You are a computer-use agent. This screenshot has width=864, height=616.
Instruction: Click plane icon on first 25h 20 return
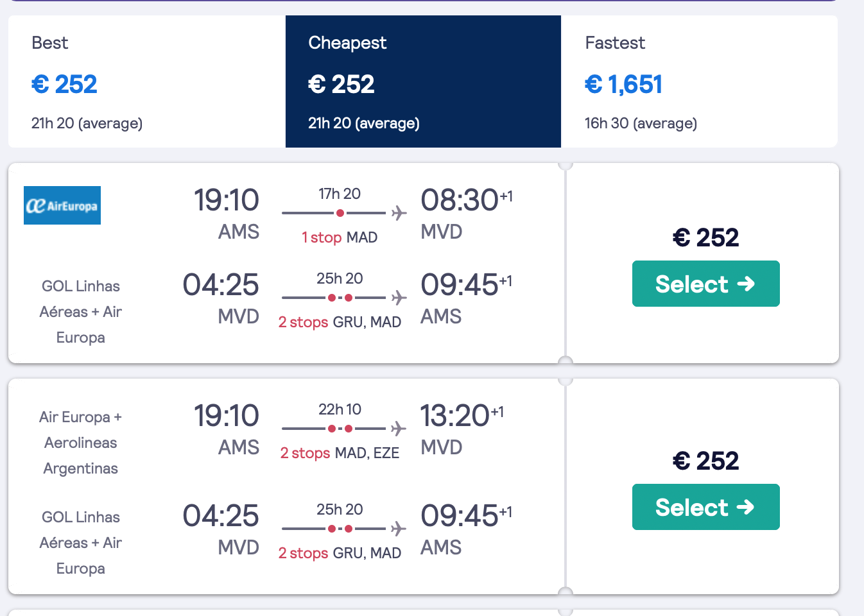click(x=399, y=298)
